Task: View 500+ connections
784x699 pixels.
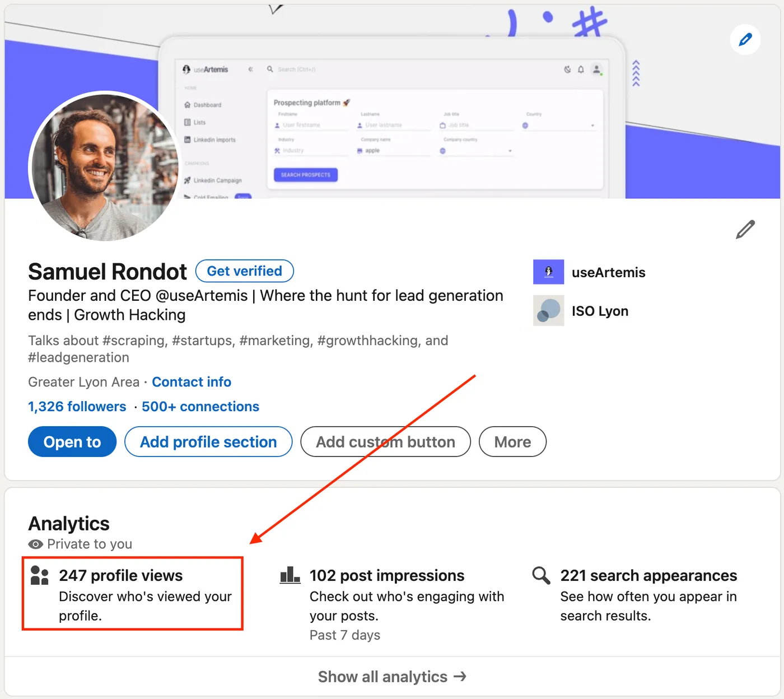Action: tap(200, 407)
